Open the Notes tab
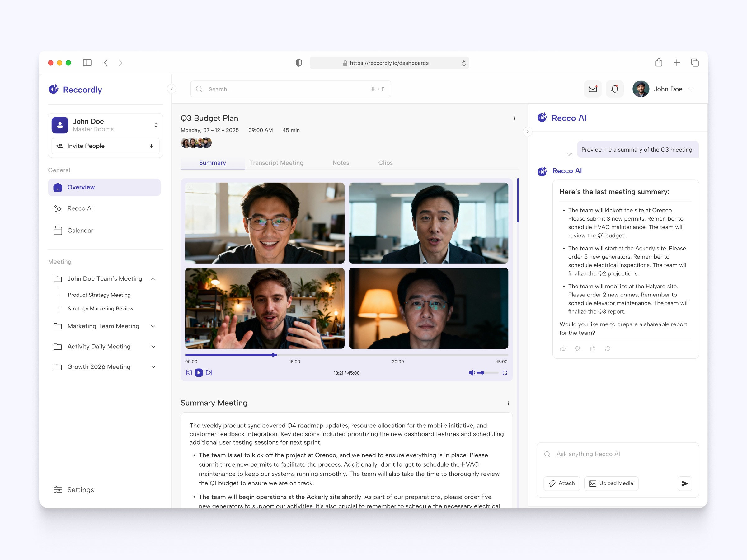Screen dimensions: 747x560 pos(341,162)
